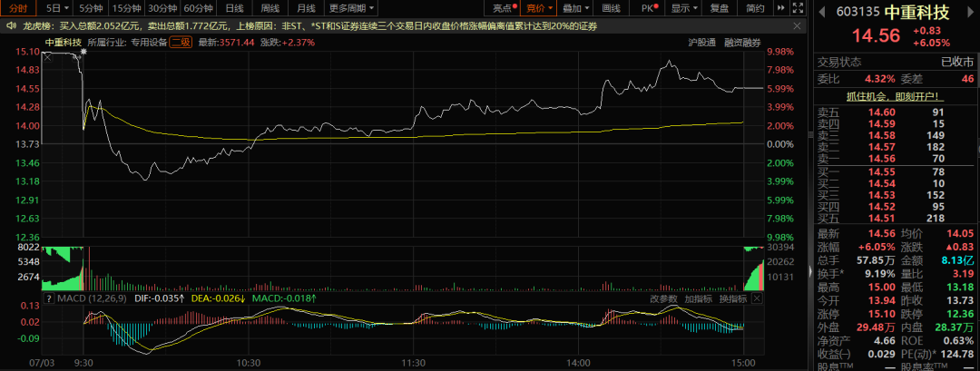Click the 亮点 highlights button
980x371 pixels.
[x=505, y=8]
